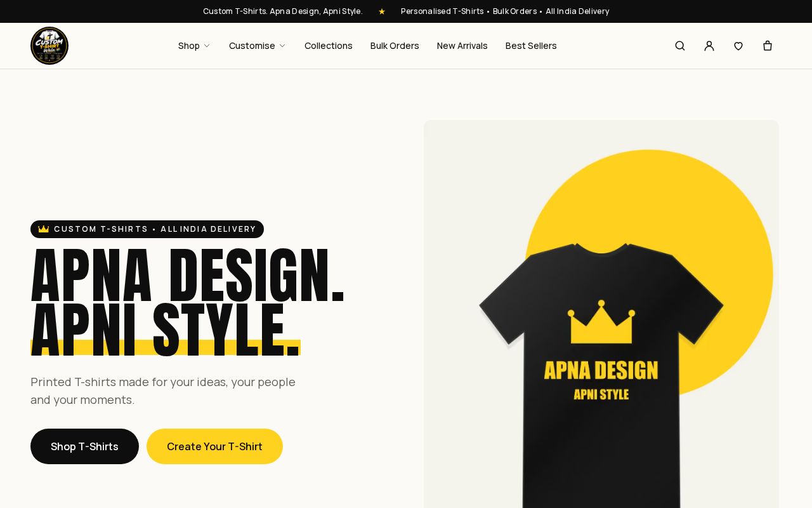Click the Custom T-Shirt Wala logo
This screenshot has height=508, width=812.
(x=49, y=46)
